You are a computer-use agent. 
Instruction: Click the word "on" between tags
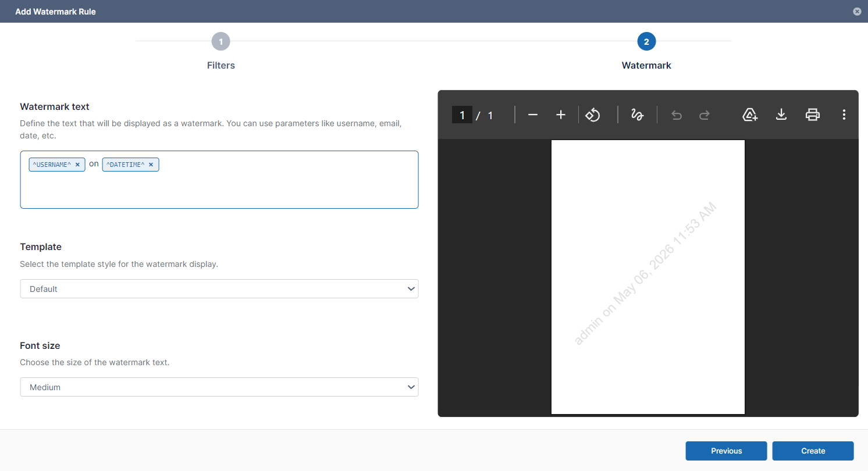(94, 164)
